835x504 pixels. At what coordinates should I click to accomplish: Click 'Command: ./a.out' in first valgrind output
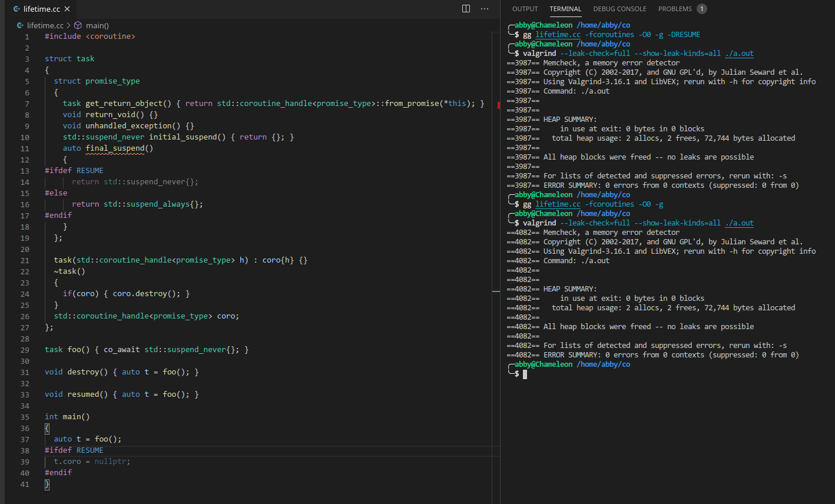pos(576,91)
